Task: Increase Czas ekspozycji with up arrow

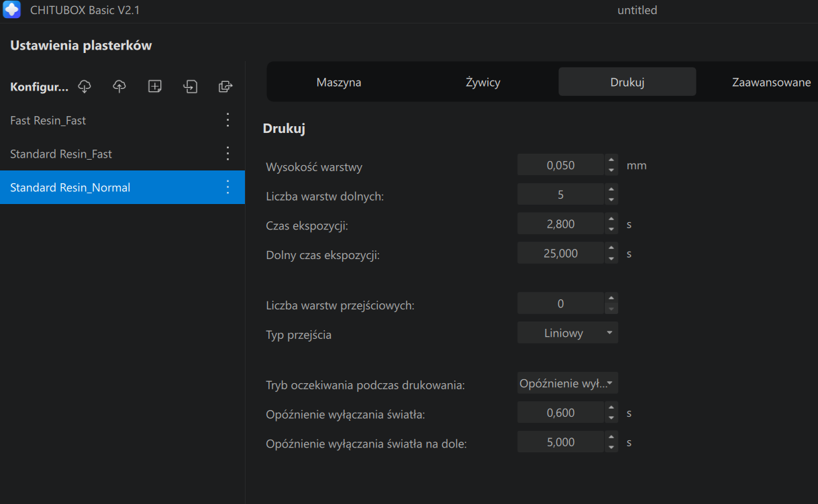Action: coord(611,219)
